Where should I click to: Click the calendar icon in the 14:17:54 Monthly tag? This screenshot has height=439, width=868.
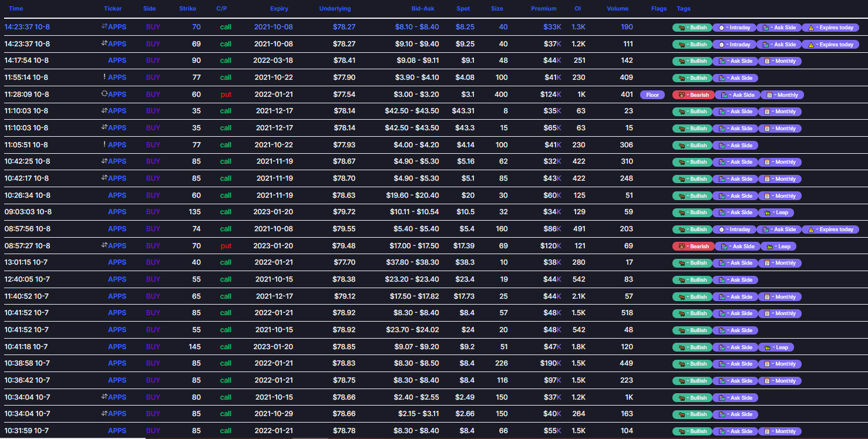click(766, 61)
